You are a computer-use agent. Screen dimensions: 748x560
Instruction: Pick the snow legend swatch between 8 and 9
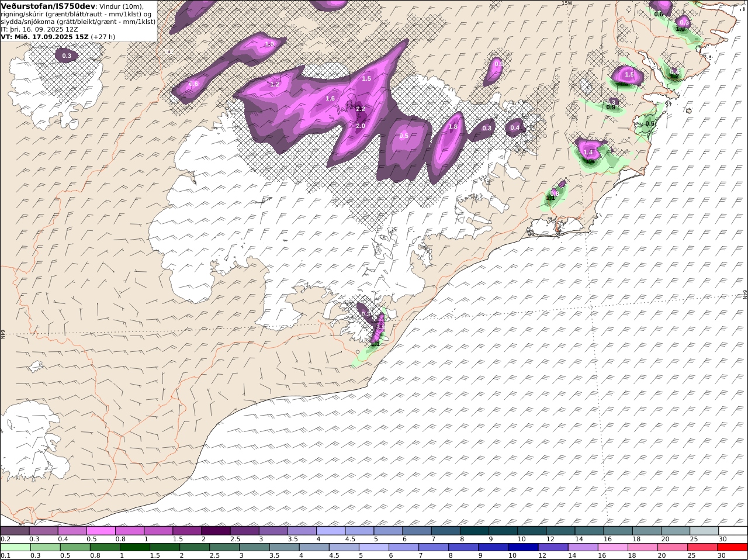click(x=474, y=531)
